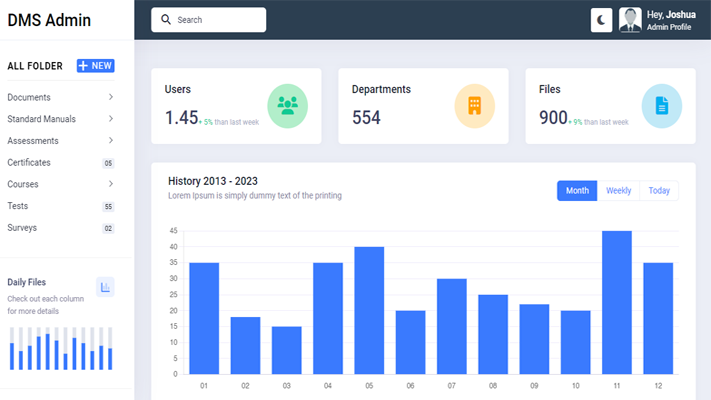
Task: Expand the Standard Manuals chevron
Action: (x=111, y=119)
